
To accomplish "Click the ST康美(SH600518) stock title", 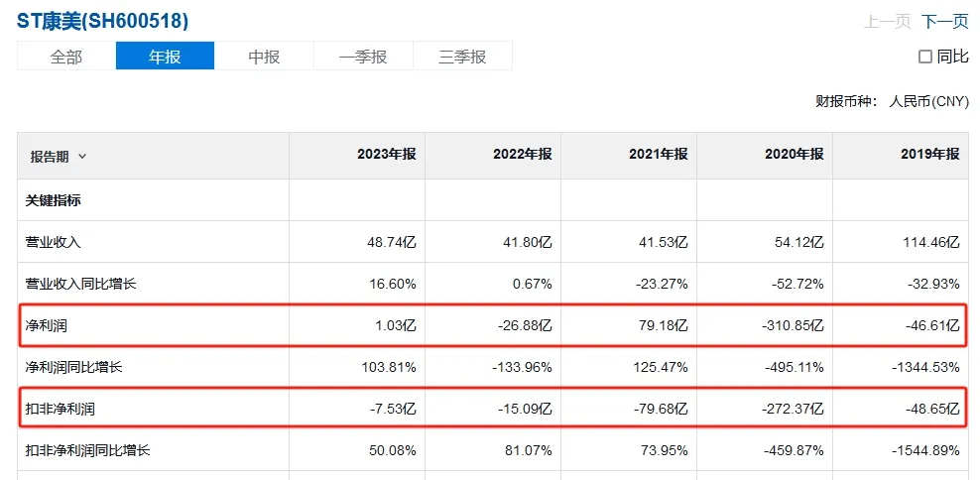I will point(103,20).
